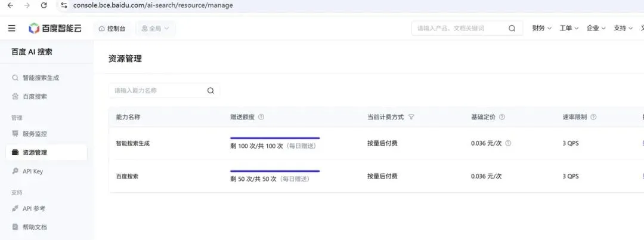Open the 控制台 home button
Image resolution: width=644 pixels, height=240 pixels.
coord(112,28)
